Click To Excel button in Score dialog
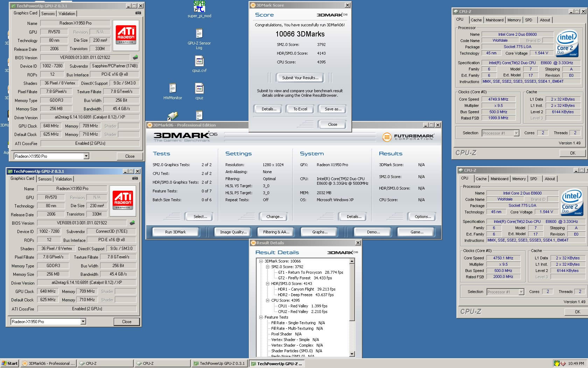Screen dimensions: 588x368 click(300, 109)
